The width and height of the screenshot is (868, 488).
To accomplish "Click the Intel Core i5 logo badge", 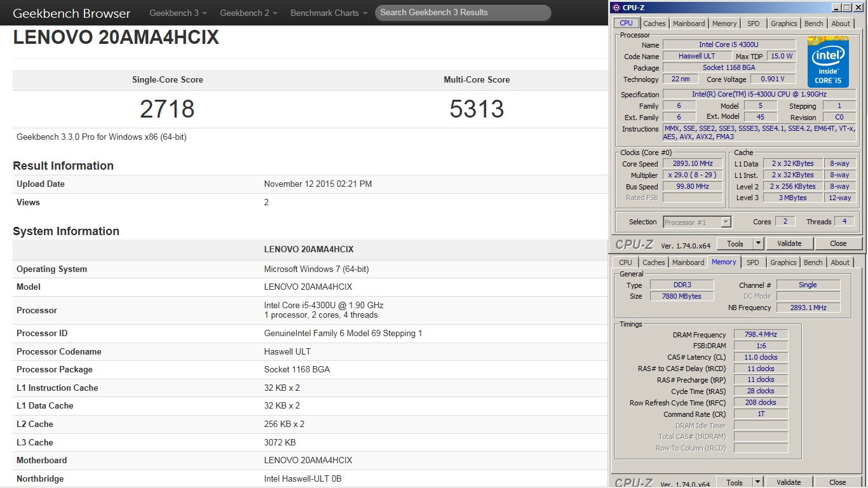I will pos(828,62).
